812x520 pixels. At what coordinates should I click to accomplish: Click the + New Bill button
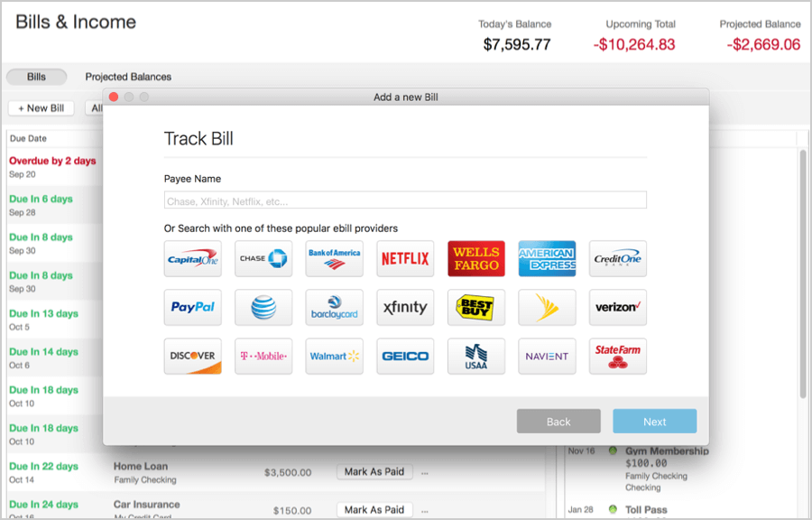pos(41,107)
